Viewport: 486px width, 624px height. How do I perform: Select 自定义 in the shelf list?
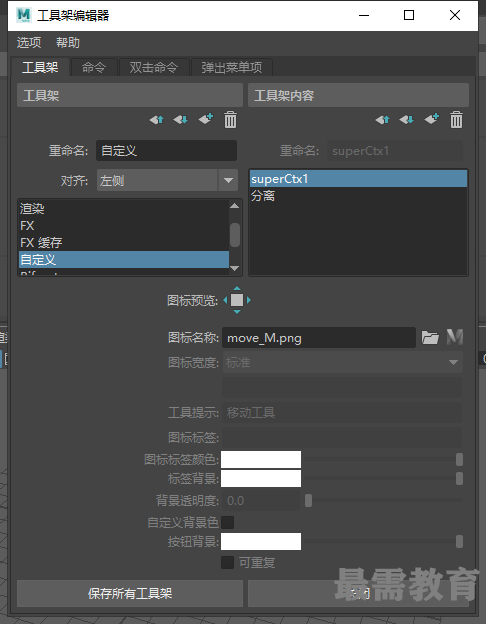pos(124,259)
